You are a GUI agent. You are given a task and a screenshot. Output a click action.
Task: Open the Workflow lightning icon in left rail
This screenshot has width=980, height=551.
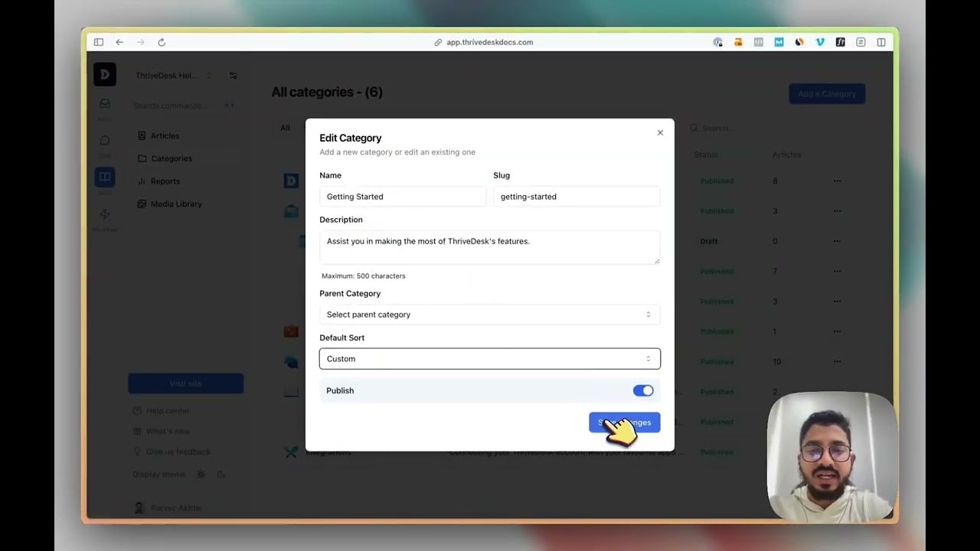(105, 214)
